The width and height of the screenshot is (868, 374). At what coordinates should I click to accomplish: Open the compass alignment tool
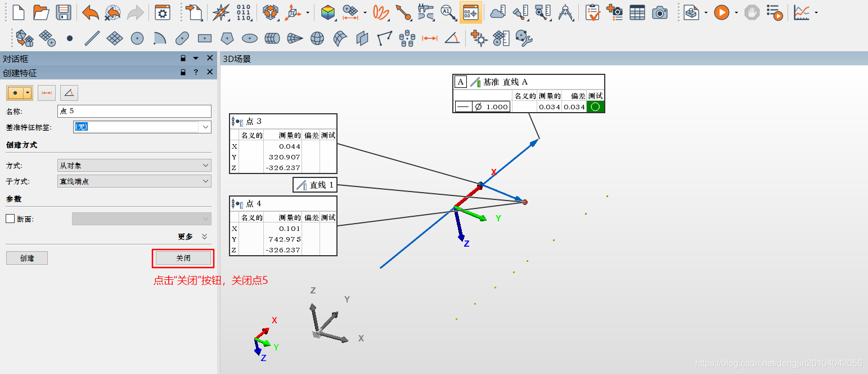[221, 12]
